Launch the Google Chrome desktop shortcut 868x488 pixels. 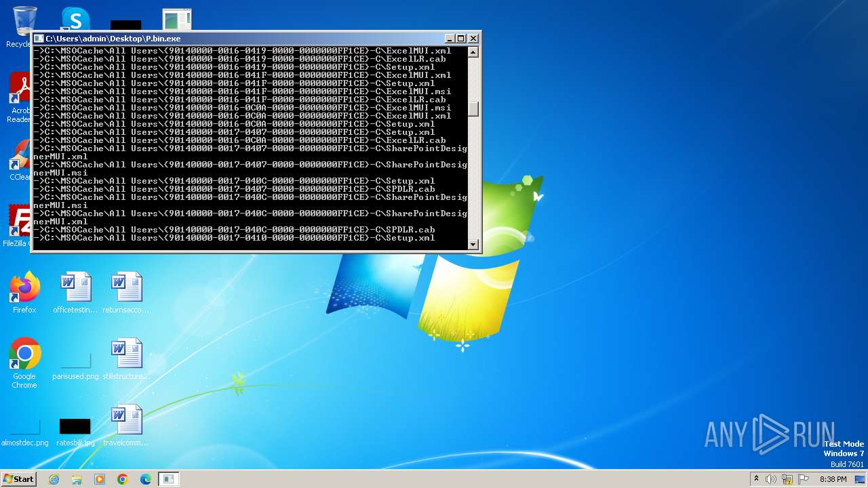coord(24,363)
